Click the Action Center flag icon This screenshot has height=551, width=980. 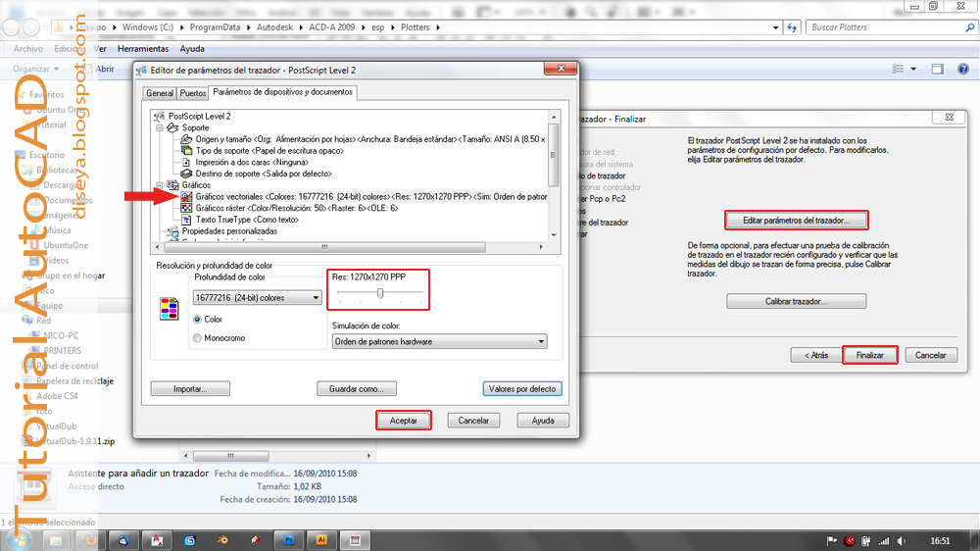click(832, 541)
